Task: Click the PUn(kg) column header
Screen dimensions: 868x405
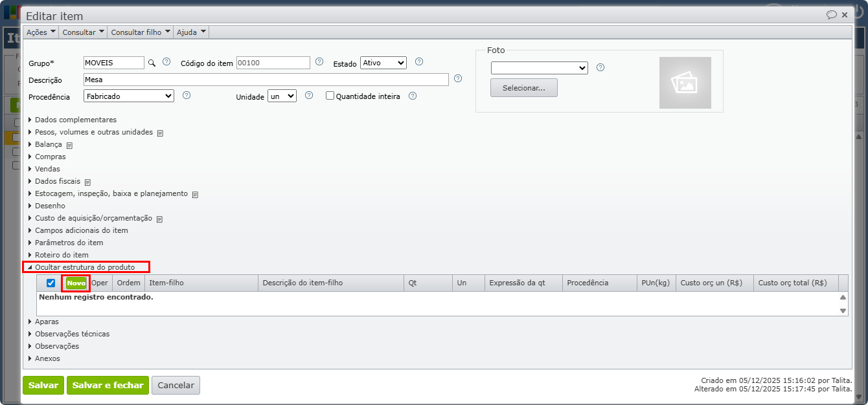Action: click(656, 283)
